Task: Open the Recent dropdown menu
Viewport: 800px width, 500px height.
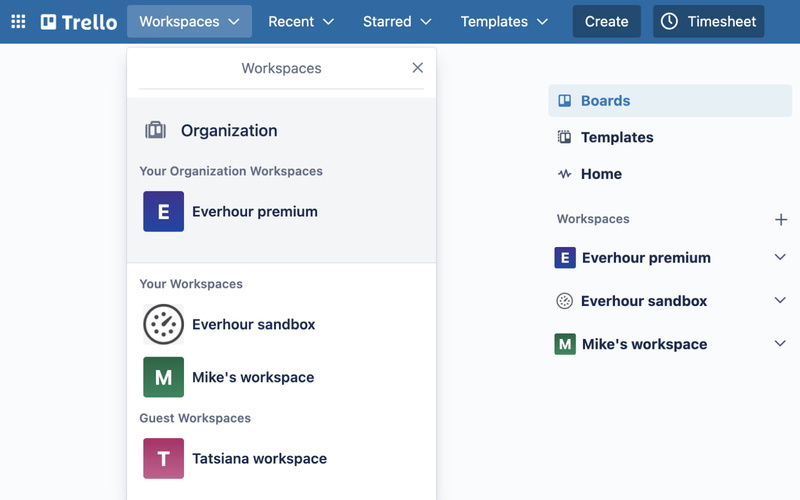Action: click(x=301, y=21)
